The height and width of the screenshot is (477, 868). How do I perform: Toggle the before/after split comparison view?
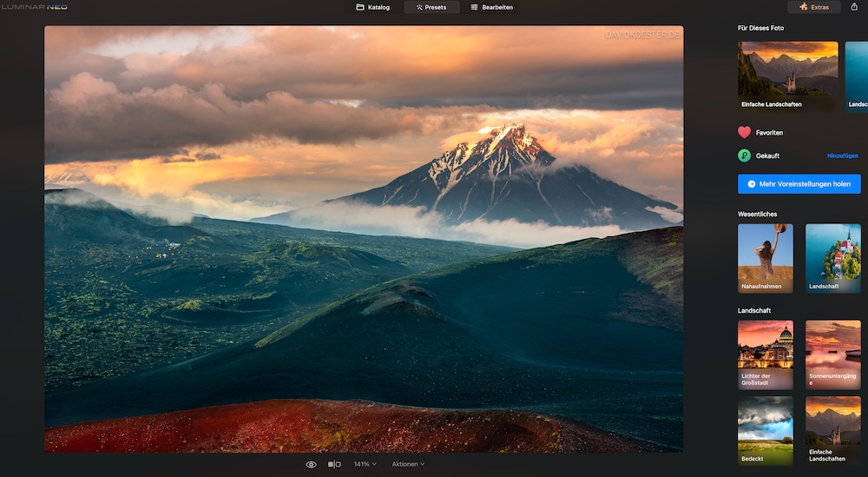pyautogui.click(x=334, y=465)
